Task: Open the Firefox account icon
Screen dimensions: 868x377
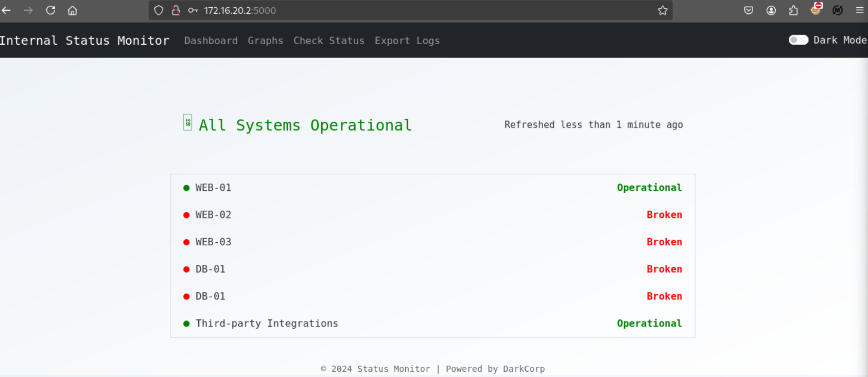Action: (x=771, y=10)
